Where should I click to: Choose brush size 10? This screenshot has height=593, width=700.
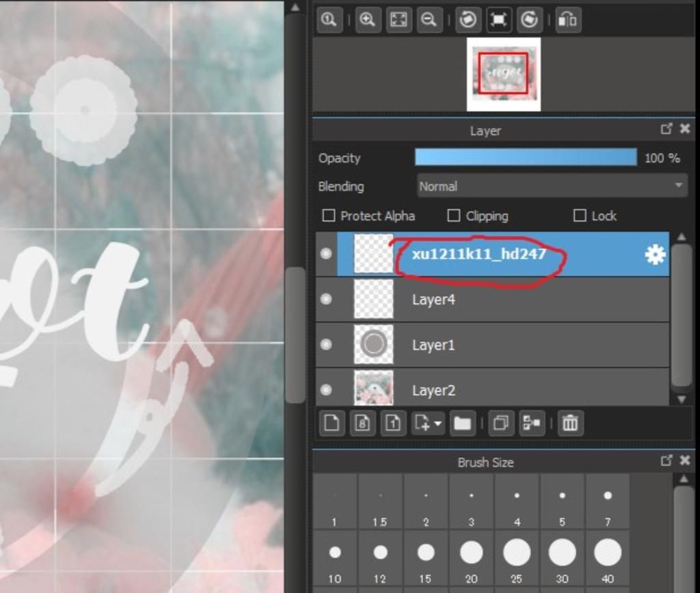[334, 559]
